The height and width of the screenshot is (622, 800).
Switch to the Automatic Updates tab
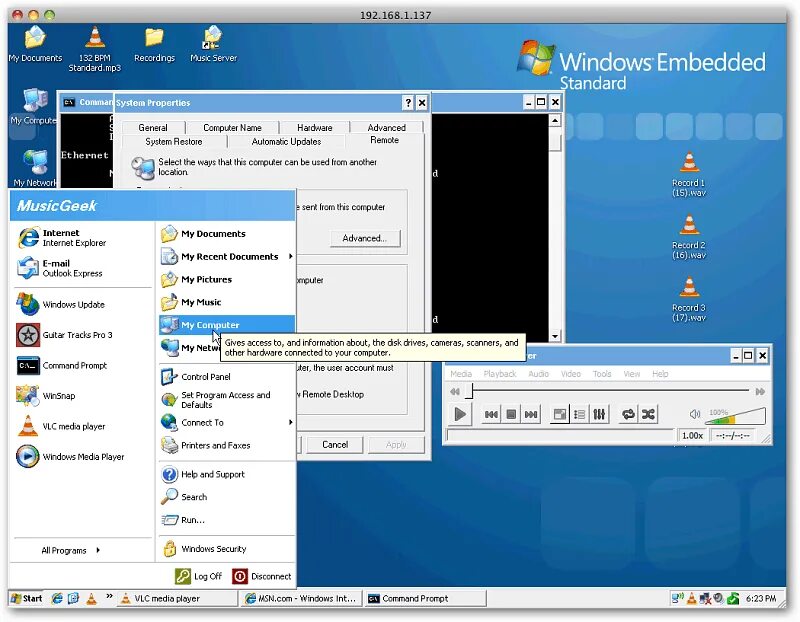[286, 141]
